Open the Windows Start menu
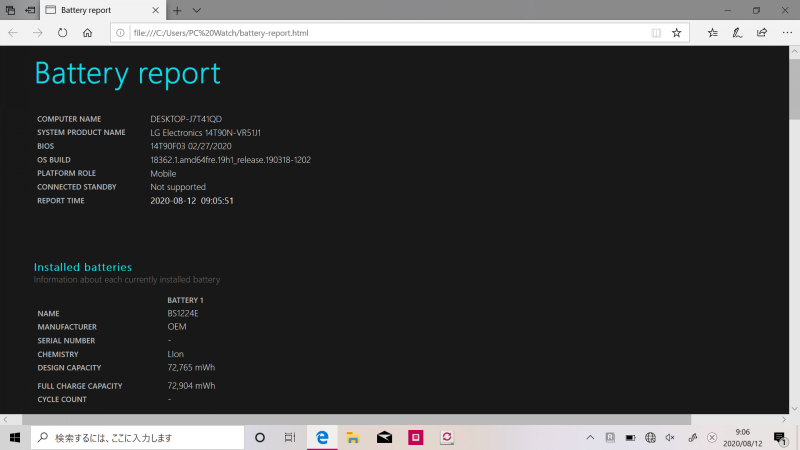This screenshot has height=450, width=800. point(15,437)
